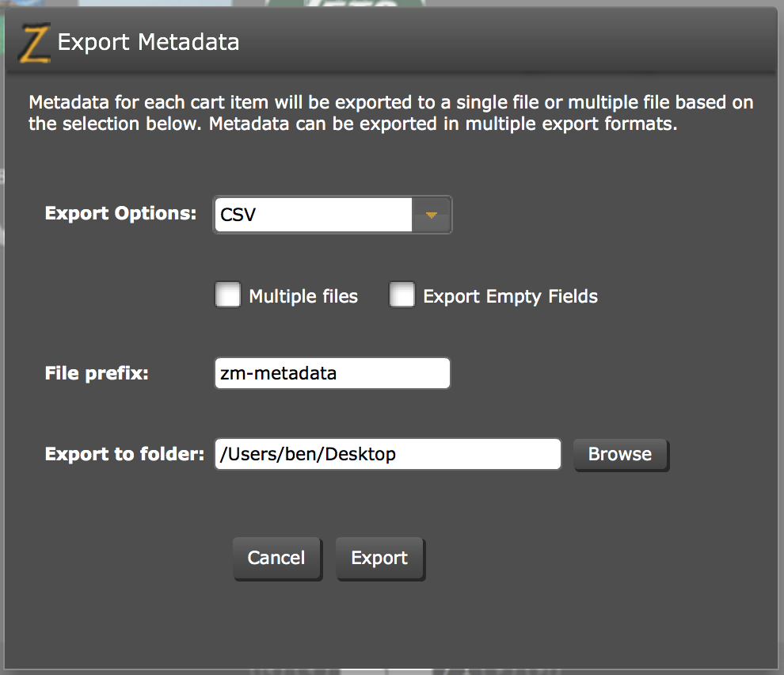Click the 'File prefix:' label
The image size is (784, 675).
97,373
